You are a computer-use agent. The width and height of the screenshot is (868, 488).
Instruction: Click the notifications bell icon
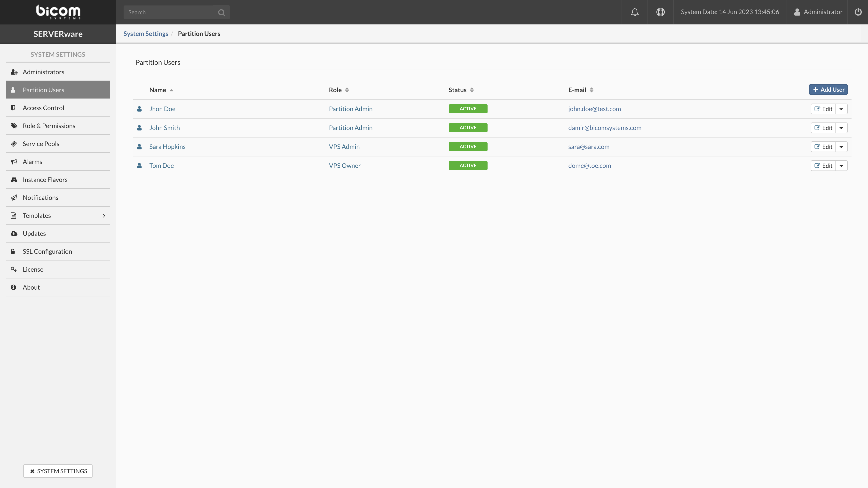click(634, 12)
